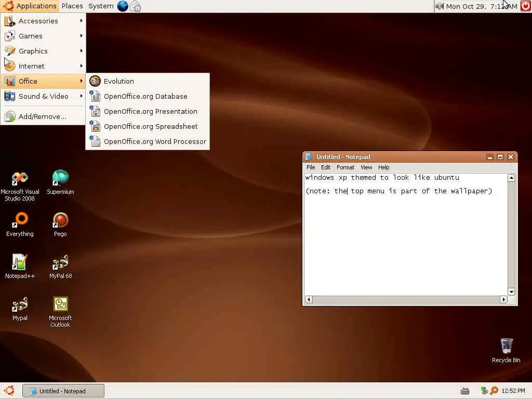
Task: Select the Recycle Bin icon
Action: coord(506,351)
